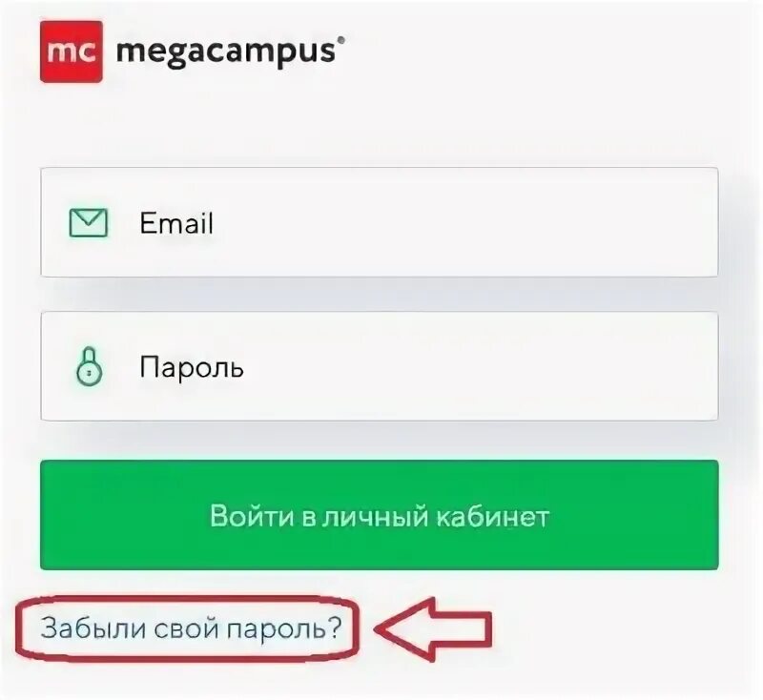Click Войти в личный кабинет button
The width and height of the screenshot is (763, 700).
pos(379,515)
